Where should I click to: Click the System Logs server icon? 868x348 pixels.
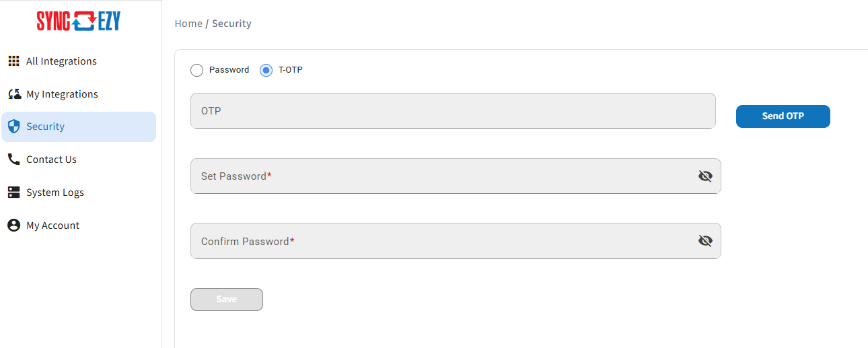[13, 193]
